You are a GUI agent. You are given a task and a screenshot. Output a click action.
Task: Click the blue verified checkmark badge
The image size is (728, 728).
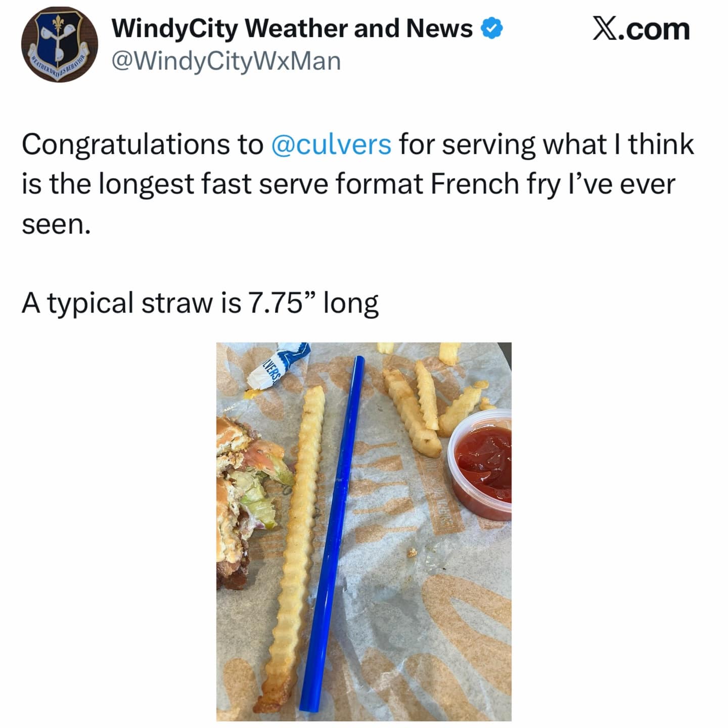coord(491,28)
